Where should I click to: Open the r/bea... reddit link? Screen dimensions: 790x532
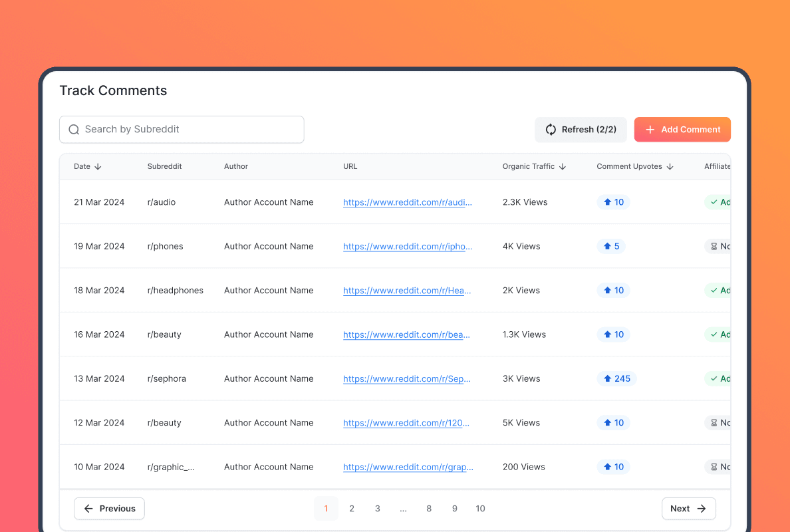coord(406,334)
